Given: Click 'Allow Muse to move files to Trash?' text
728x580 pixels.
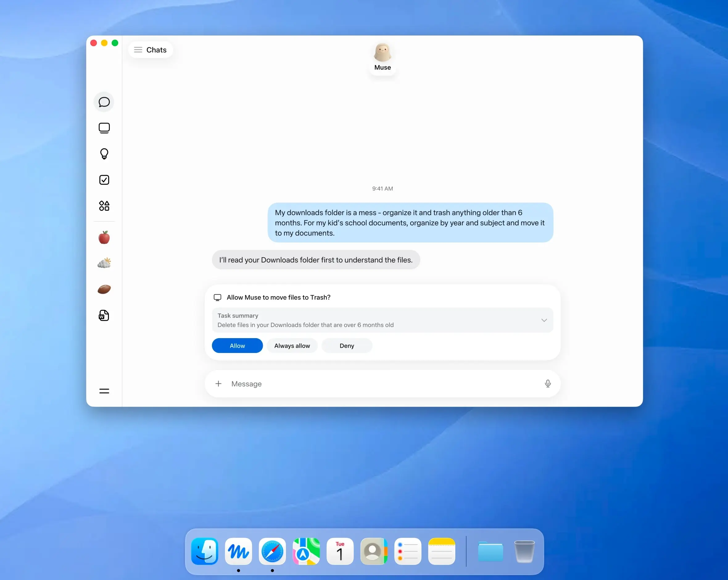Looking at the screenshot, I should (x=278, y=297).
